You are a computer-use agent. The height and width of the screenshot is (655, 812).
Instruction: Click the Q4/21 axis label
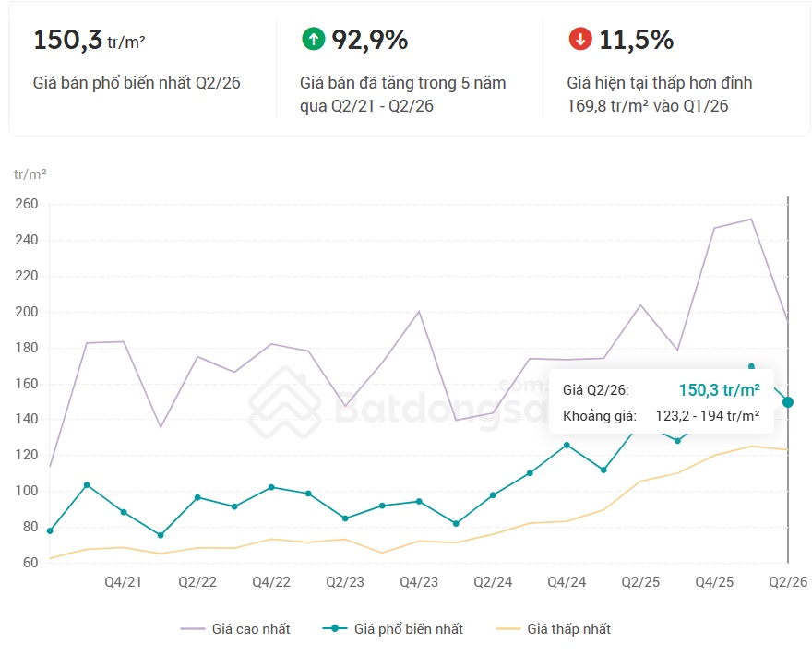(124, 582)
